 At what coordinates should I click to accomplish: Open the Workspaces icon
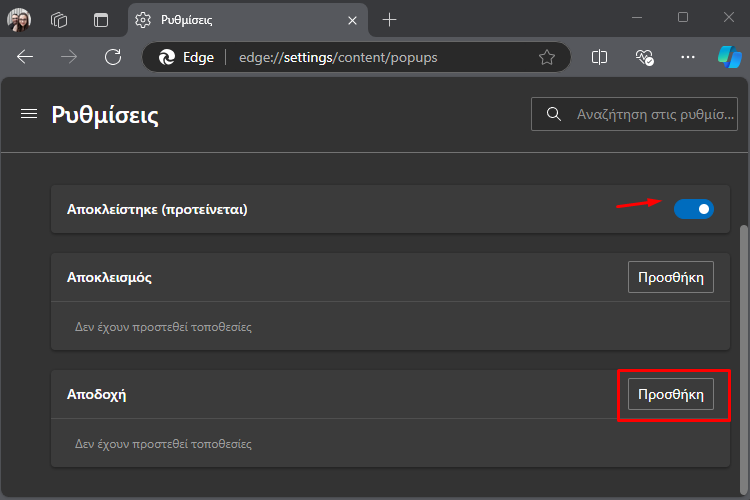click(59, 20)
